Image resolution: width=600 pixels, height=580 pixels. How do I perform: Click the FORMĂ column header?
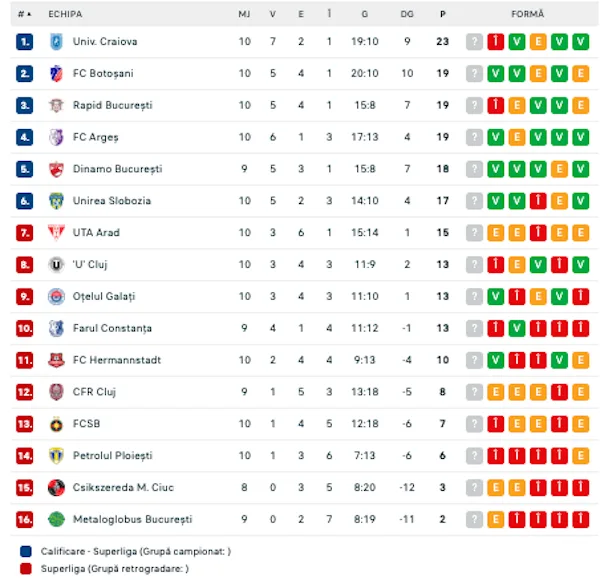(x=527, y=14)
